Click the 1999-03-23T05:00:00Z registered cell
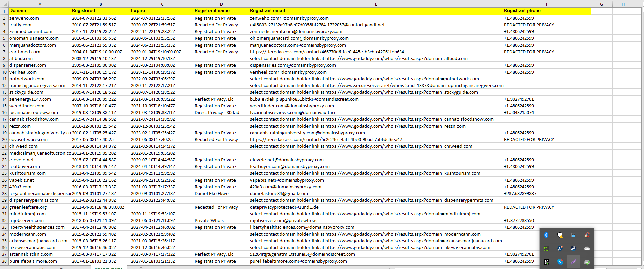 coord(101,65)
